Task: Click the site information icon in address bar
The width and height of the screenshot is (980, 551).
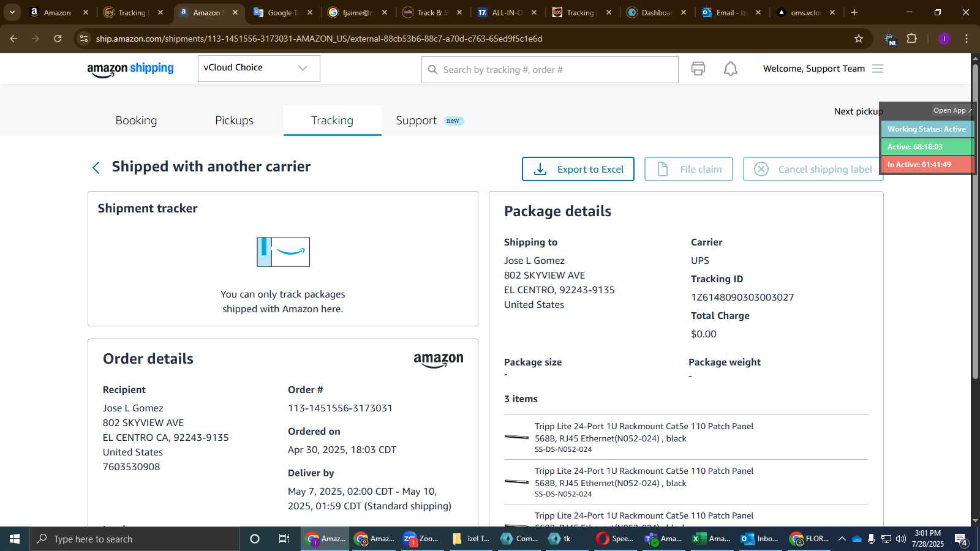Action: (x=84, y=39)
